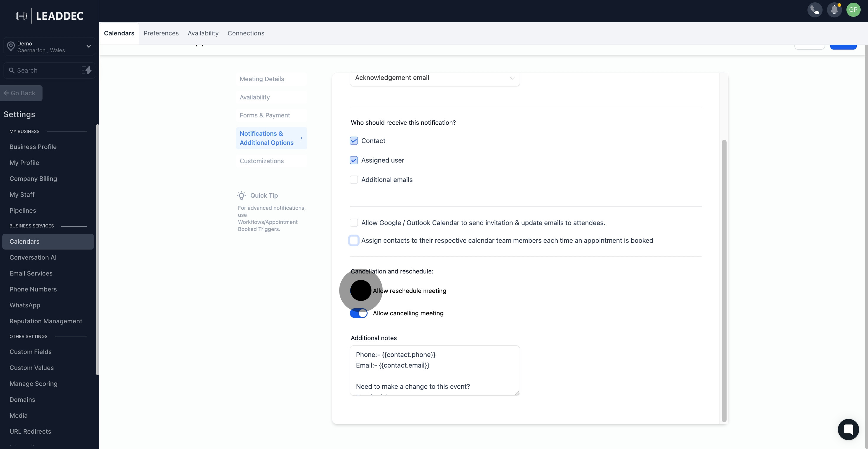Open the phone dialer icon
The image size is (868, 449).
815,10
